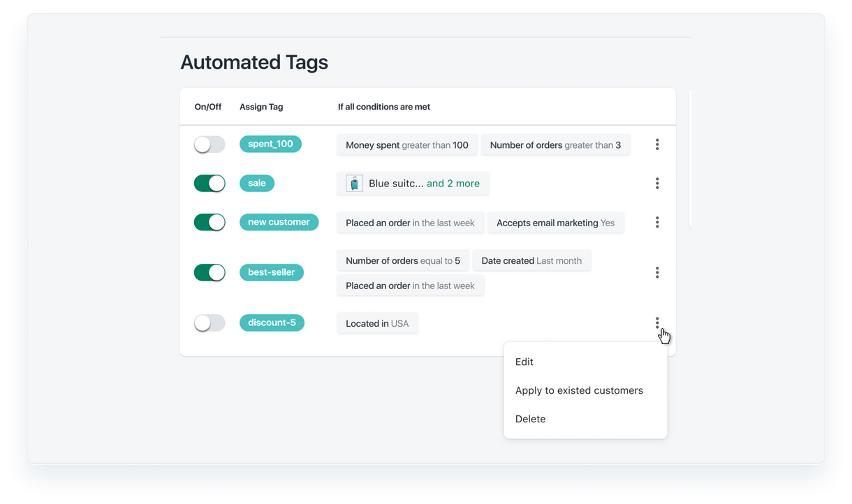Click the blue suitcase product thumbnail

355,184
